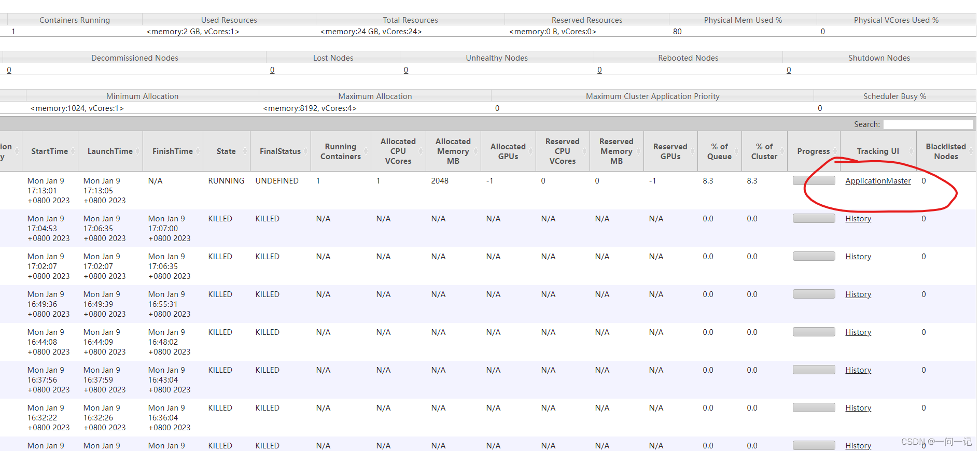Select the Maximum Cluster Application Priority label

tap(652, 96)
